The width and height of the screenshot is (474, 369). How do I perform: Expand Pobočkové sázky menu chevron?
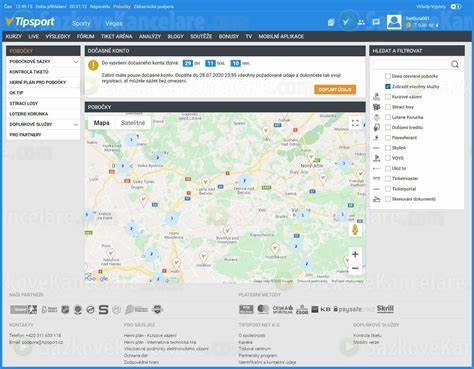pyautogui.click(x=76, y=62)
